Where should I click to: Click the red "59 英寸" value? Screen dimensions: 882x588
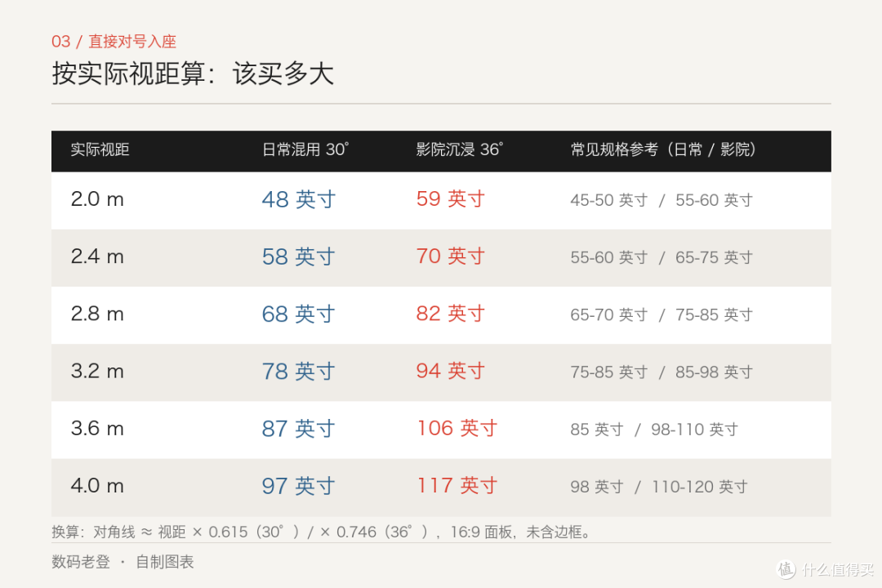[x=451, y=199]
